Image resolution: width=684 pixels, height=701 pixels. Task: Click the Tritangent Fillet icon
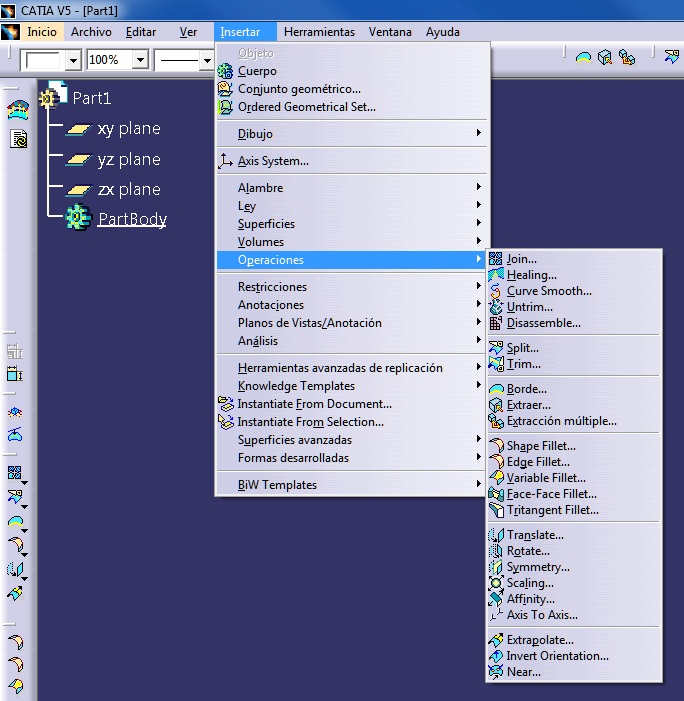495,510
